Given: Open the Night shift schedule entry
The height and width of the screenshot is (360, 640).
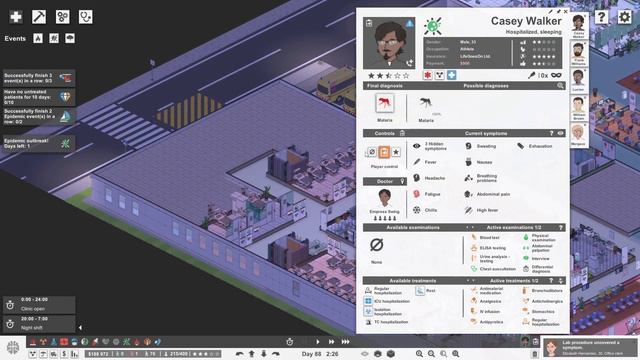Looking at the screenshot, I should click(x=39, y=323).
